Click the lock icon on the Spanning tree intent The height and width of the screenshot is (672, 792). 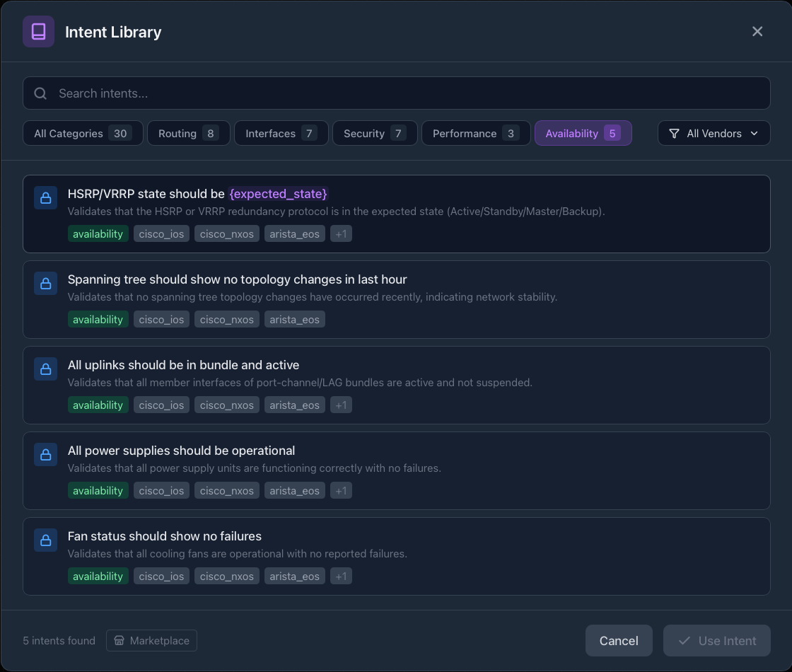click(x=45, y=283)
